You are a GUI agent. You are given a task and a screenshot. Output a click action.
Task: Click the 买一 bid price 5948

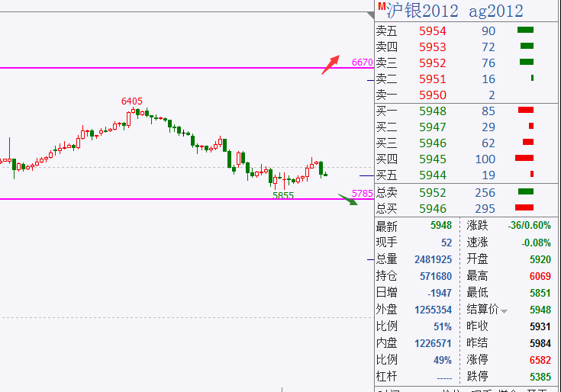433,111
